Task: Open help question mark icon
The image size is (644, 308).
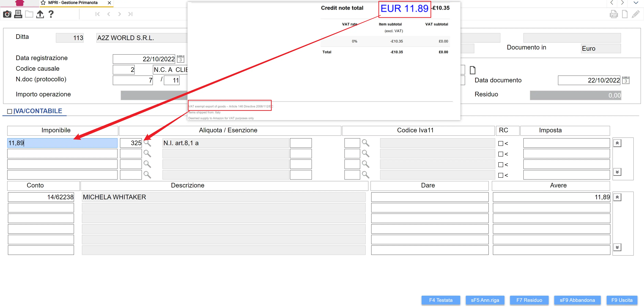Action: click(51, 14)
